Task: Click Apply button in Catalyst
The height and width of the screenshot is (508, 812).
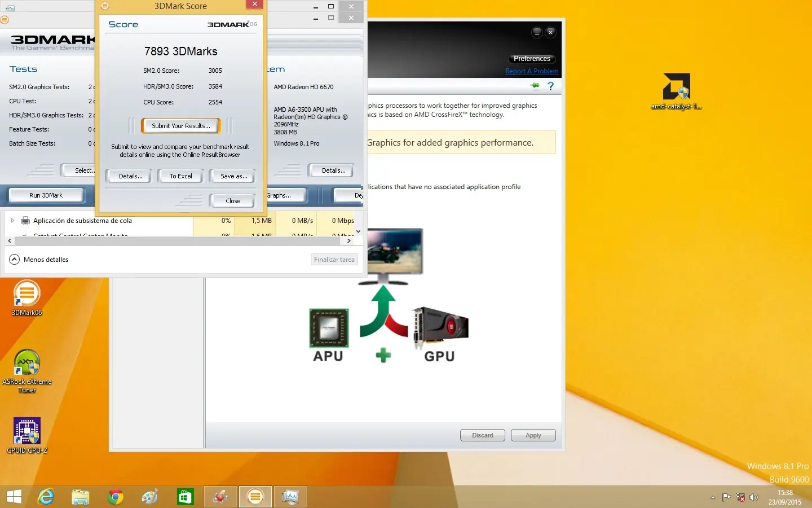Action: click(x=533, y=435)
